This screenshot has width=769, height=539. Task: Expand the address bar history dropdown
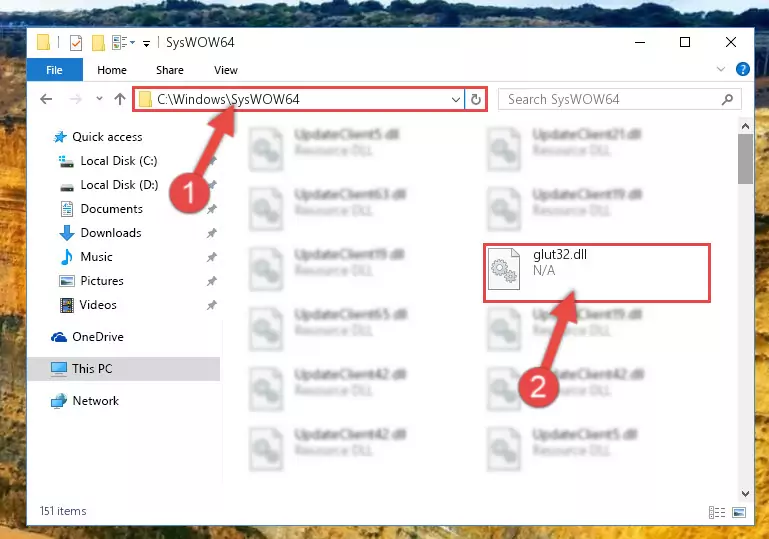coord(456,100)
